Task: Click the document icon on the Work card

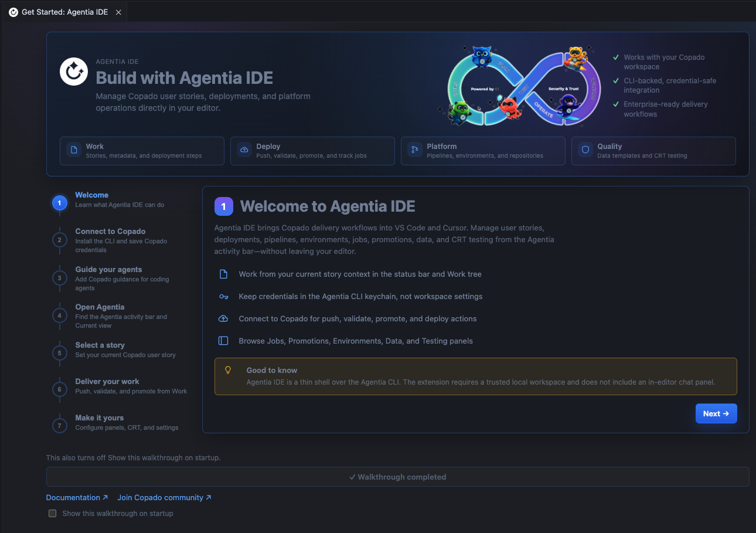Action: tap(74, 150)
